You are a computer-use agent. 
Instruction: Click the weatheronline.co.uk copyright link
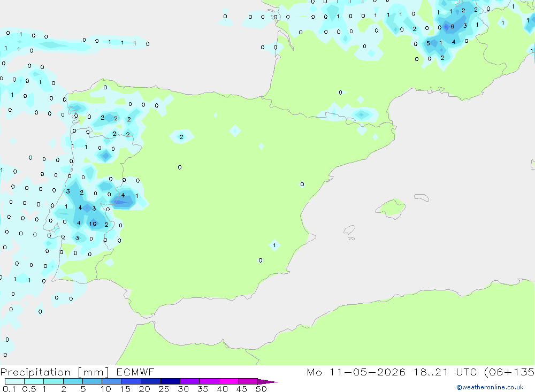(490, 387)
